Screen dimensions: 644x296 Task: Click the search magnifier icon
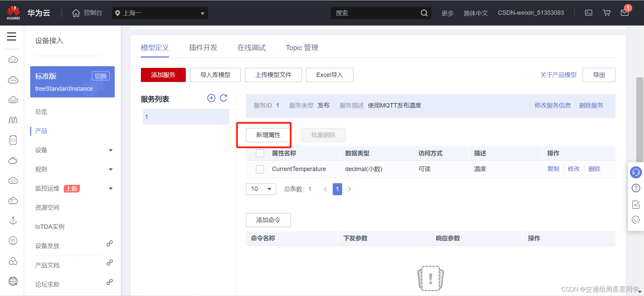tap(424, 13)
